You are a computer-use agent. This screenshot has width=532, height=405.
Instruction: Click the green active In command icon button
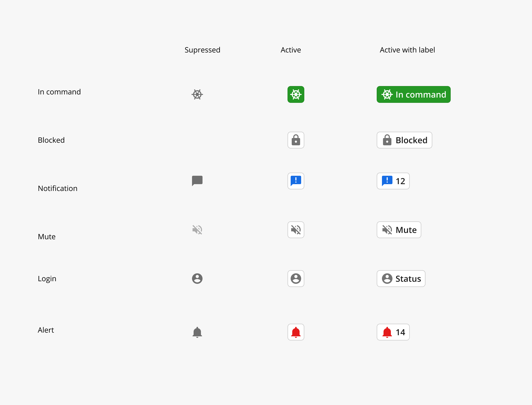pyautogui.click(x=296, y=94)
